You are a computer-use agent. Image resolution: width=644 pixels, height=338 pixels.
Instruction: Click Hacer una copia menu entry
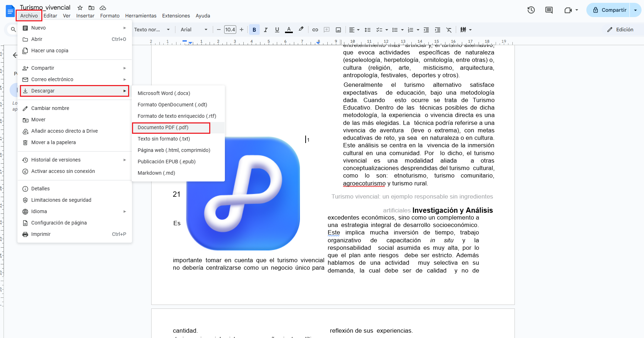click(50, 51)
